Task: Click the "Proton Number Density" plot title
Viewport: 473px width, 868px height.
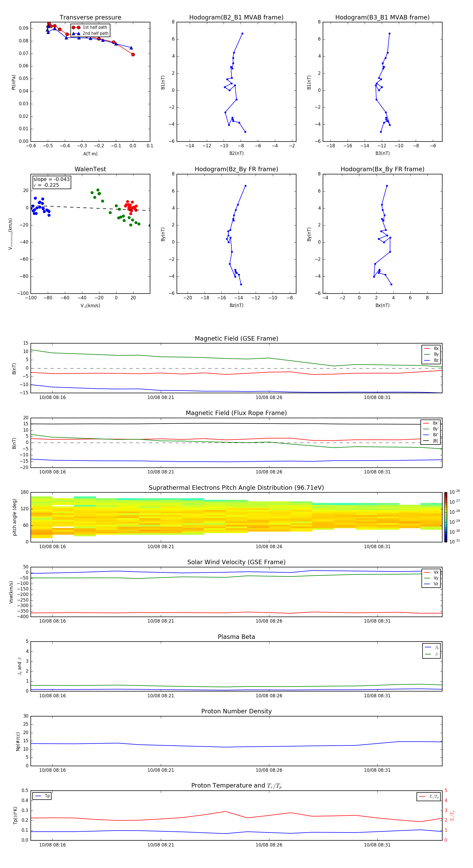Action: pos(236,711)
